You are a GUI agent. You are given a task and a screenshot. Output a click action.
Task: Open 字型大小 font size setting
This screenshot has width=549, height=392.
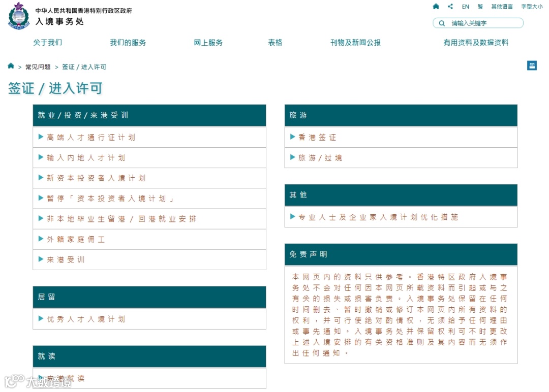(x=532, y=6)
